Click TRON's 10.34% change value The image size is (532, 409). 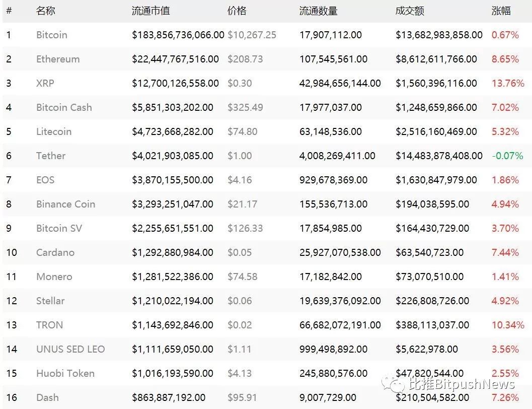508,325
